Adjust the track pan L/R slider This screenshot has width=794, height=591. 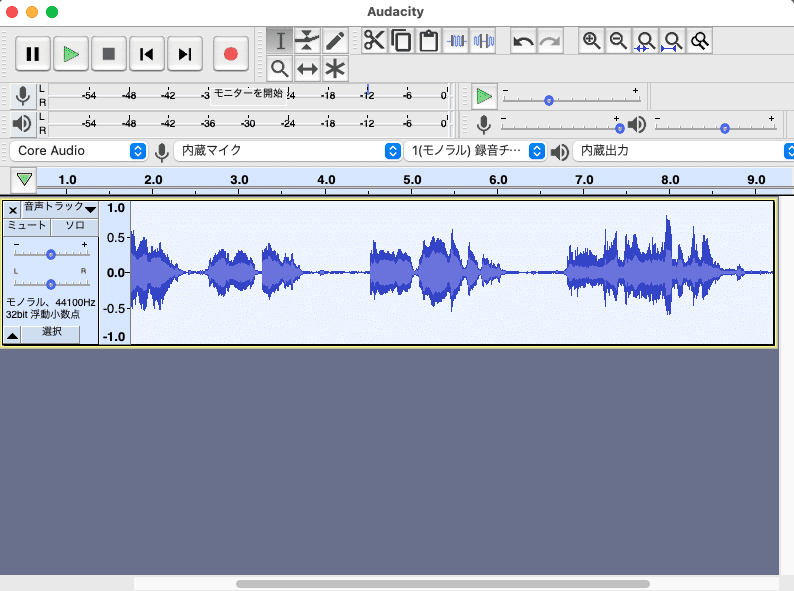51,285
